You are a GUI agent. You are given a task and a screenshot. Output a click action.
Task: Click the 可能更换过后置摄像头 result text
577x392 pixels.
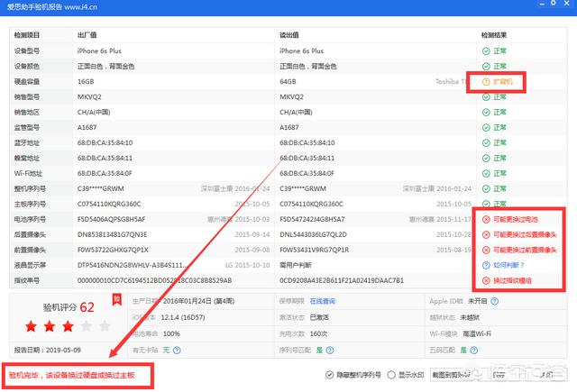tap(525, 234)
